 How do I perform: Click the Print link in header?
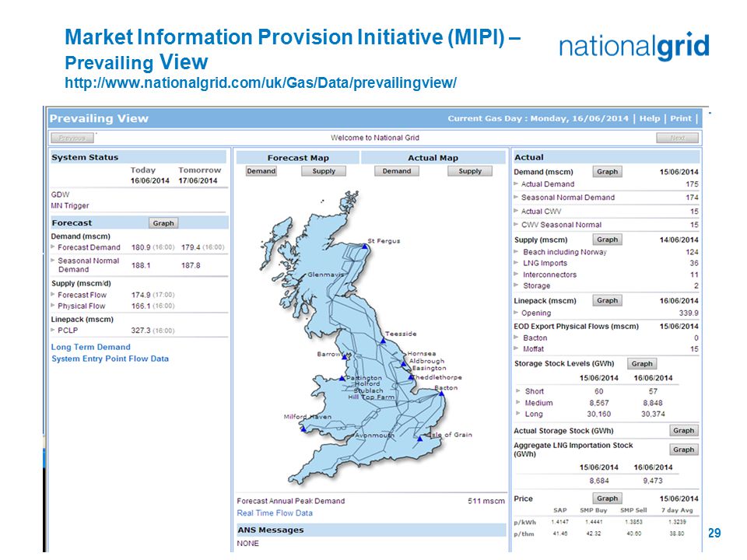(x=681, y=118)
